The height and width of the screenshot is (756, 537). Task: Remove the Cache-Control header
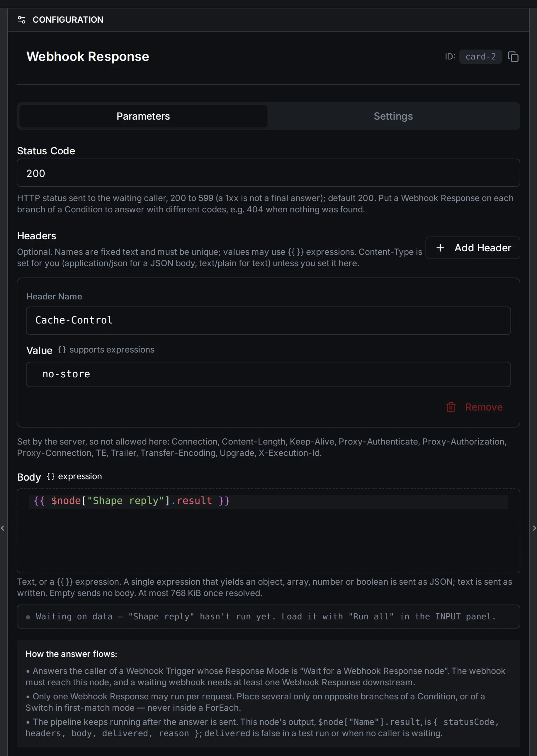(x=474, y=407)
